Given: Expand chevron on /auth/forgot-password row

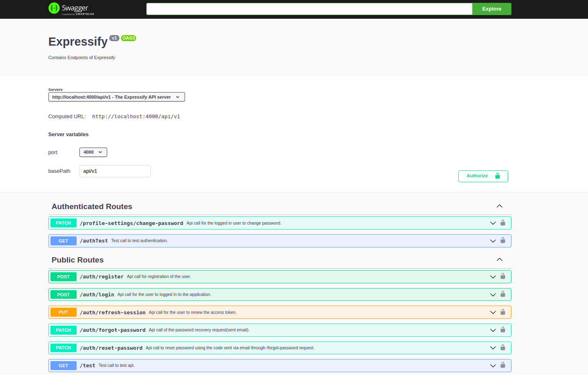Looking at the screenshot, I should tap(493, 330).
